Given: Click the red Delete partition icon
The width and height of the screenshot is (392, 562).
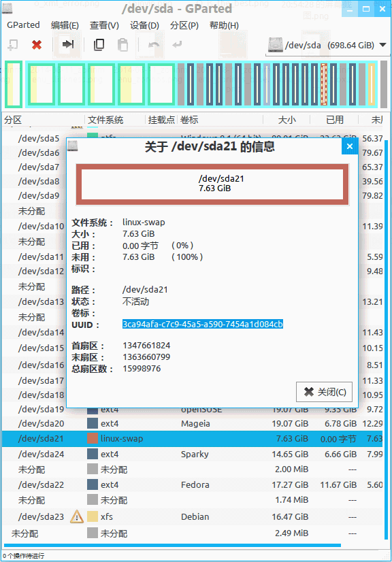Looking at the screenshot, I should (37, 45).
